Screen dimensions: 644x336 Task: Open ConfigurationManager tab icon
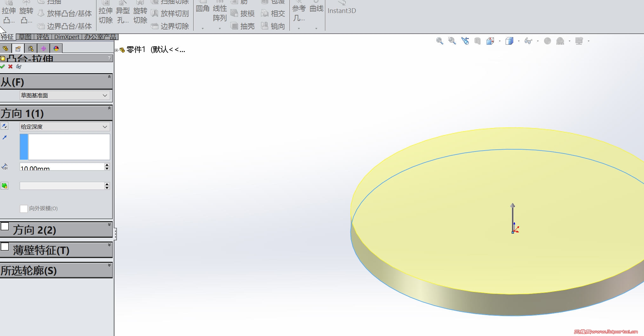pos(31,48)
